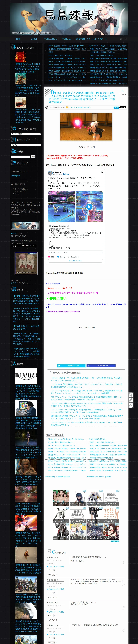Click Read 3 replies button

[x=75, y=261]
